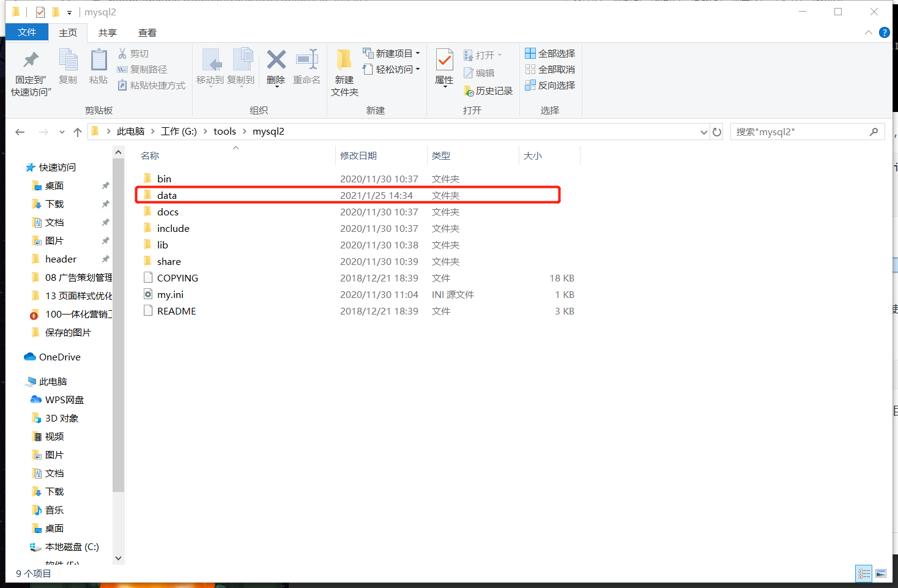Open Help question mark icon
Viewport: 898px width, 588px height.
click(x=885, y=32)
